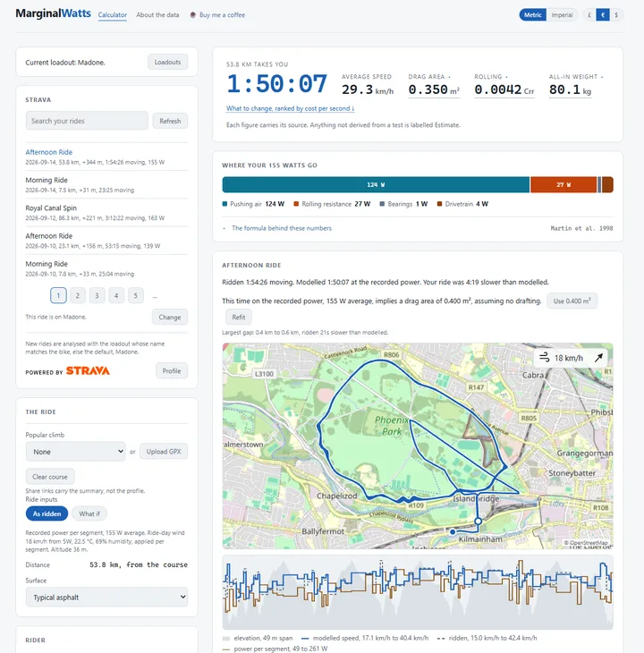Viewport: 644px width, 653px height.
Task: Open the Surface dropdown showing Typical asphalt
Action: pos(106,597)
